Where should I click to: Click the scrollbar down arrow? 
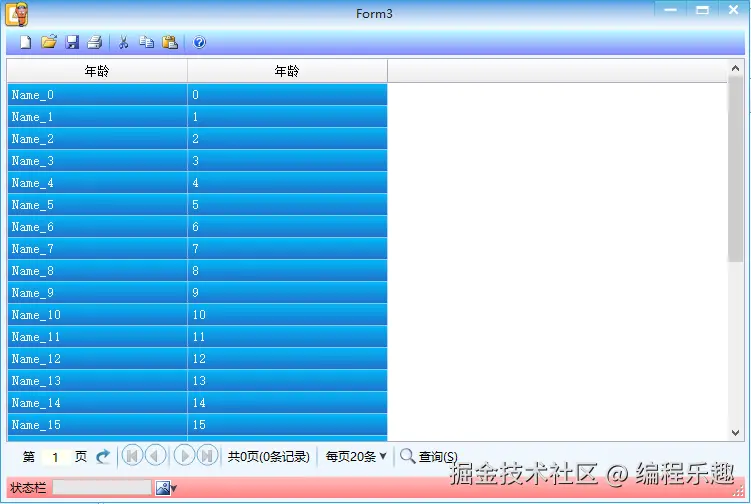(x=736, y=433)
